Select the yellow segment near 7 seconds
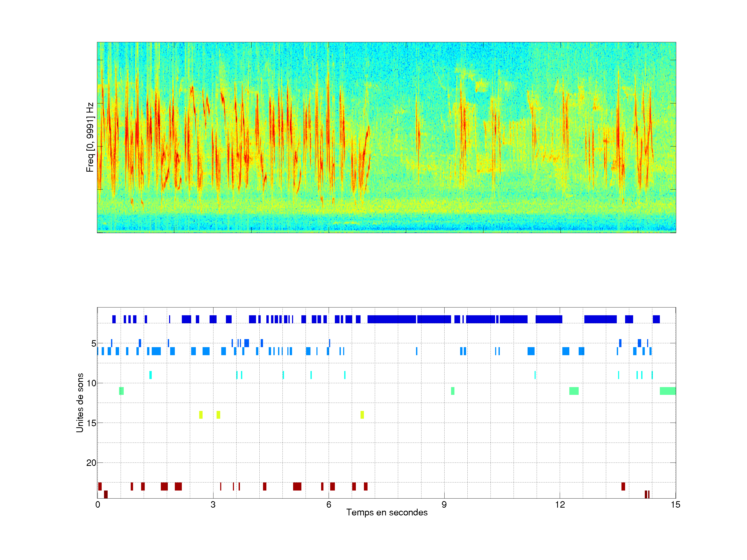Image resolution: width=747 pixels, height=560 pixels. [x=362, y=415]
